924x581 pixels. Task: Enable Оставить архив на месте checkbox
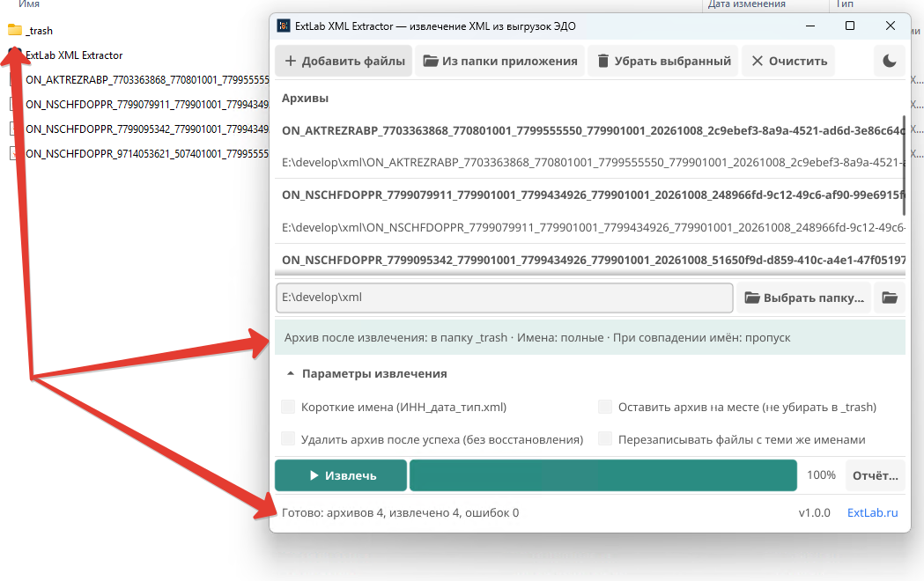pos(605,407)
